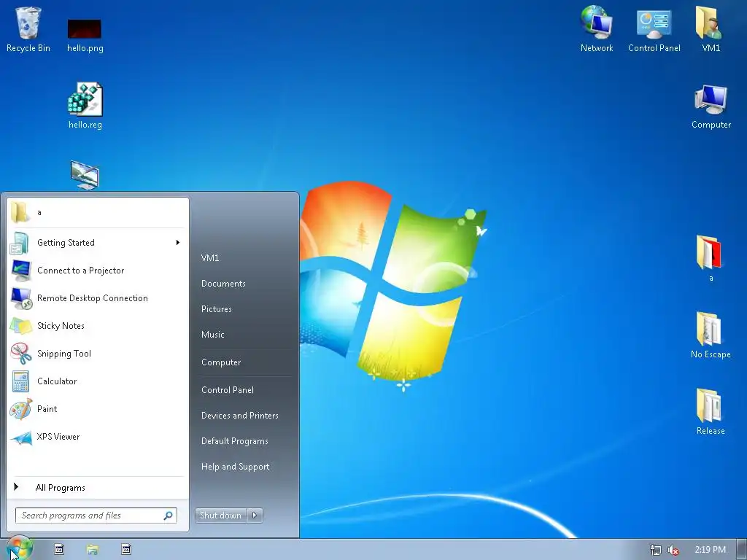
Task: Open Calculator from Start menu
Action: click(x=97, y=381)
